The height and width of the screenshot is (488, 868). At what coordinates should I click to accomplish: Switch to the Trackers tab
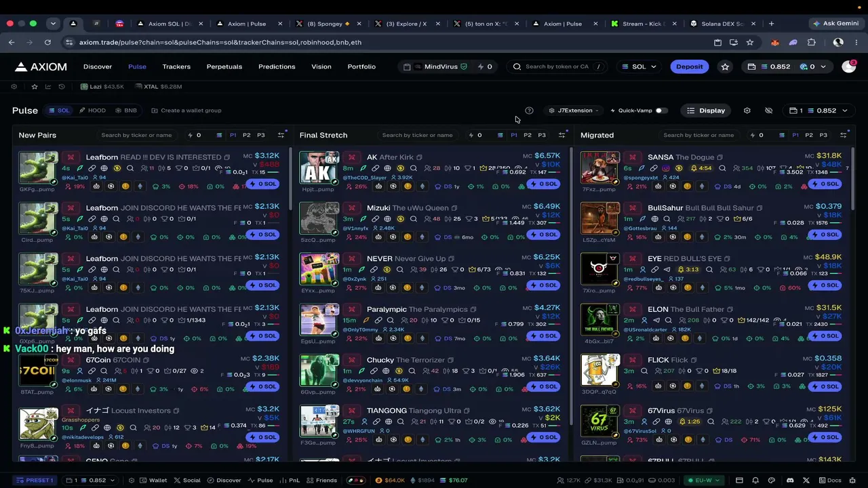pyautogui.click(x=176, y=66)
